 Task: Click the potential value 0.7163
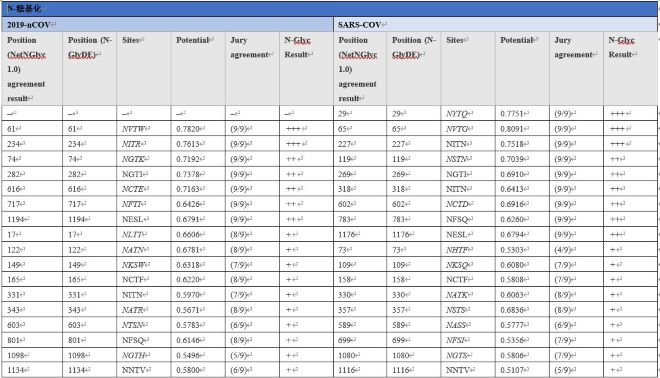tap(188, 189)
